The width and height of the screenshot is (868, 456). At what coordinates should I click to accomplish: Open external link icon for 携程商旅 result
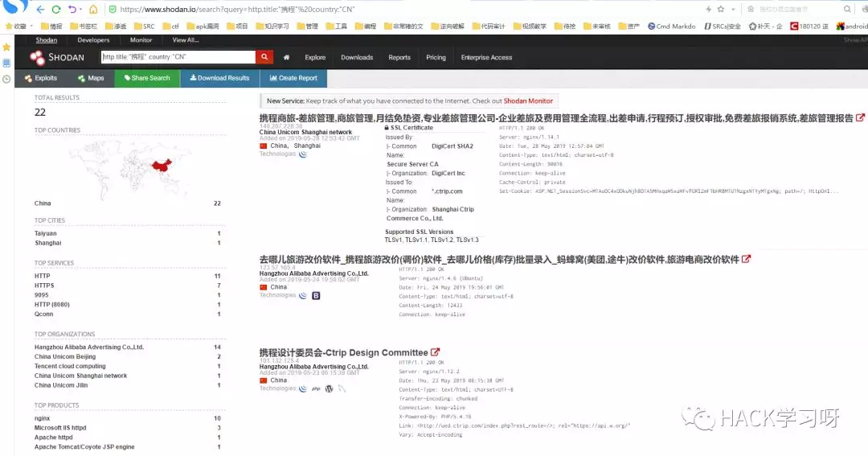860,118
